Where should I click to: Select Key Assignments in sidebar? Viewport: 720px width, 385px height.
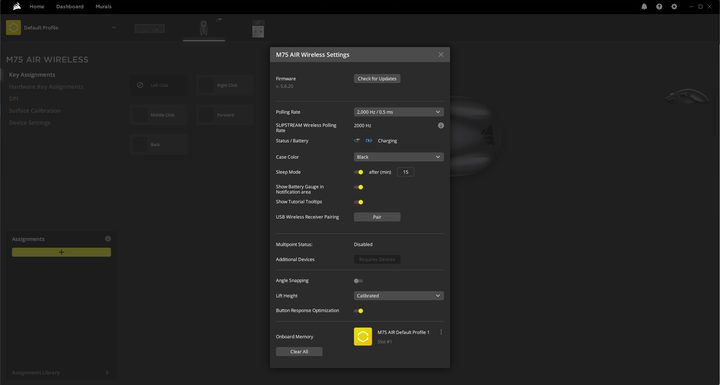(x=32, y=75)
